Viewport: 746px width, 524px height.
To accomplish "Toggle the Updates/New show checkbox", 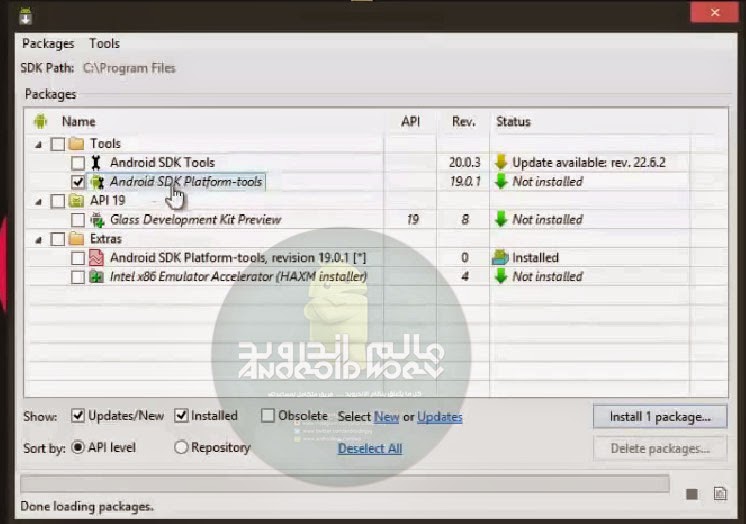I will click(x=78, y=415).
